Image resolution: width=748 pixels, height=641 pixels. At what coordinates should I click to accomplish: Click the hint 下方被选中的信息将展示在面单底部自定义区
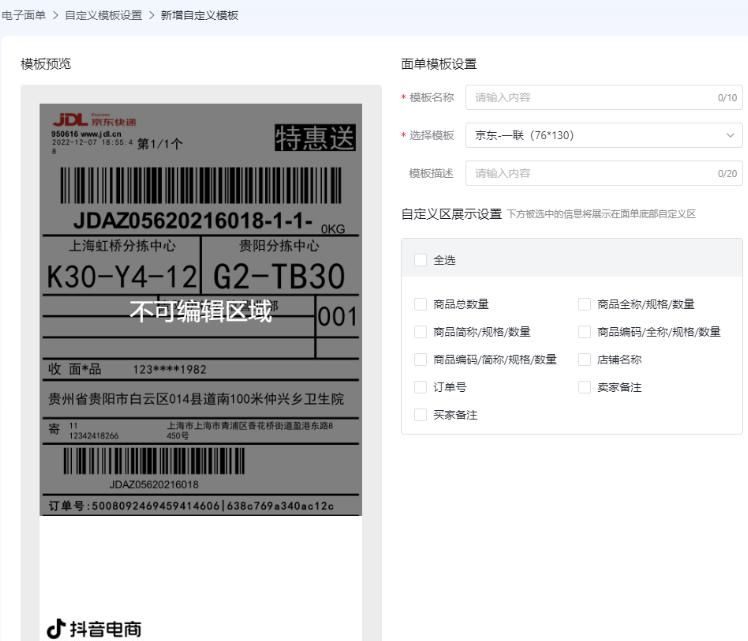601,214
